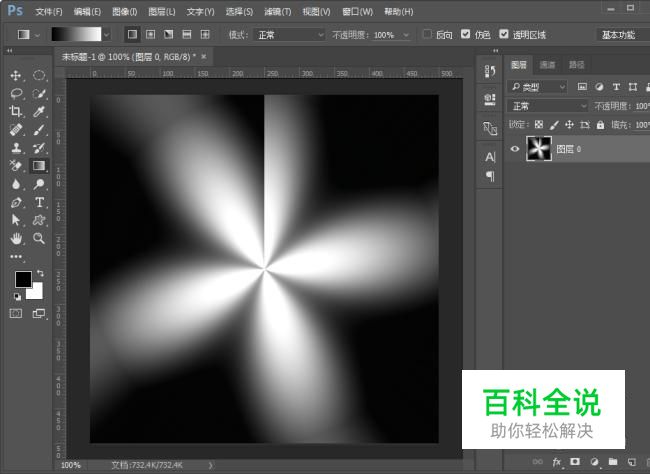Expand the status bar arrow menu

pos(211,465)
